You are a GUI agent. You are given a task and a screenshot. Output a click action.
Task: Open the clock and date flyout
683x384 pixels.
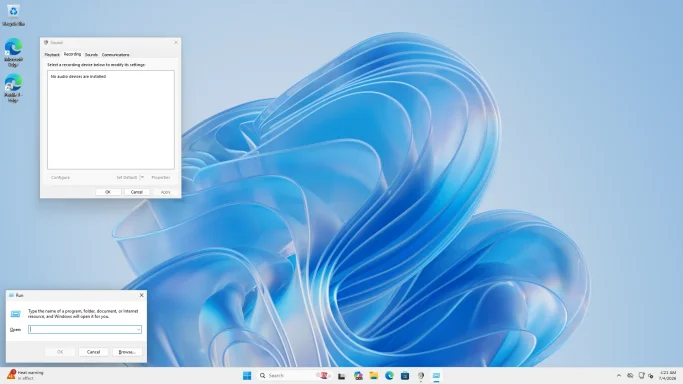tap(668, 375)
